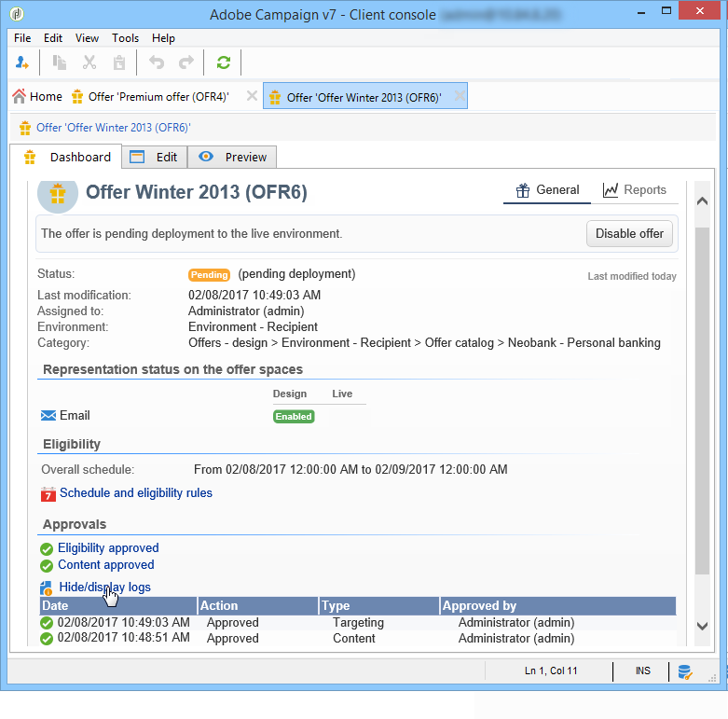Click the green Enabled badge for Email
The image size is (728, 719).
point(294,417)
